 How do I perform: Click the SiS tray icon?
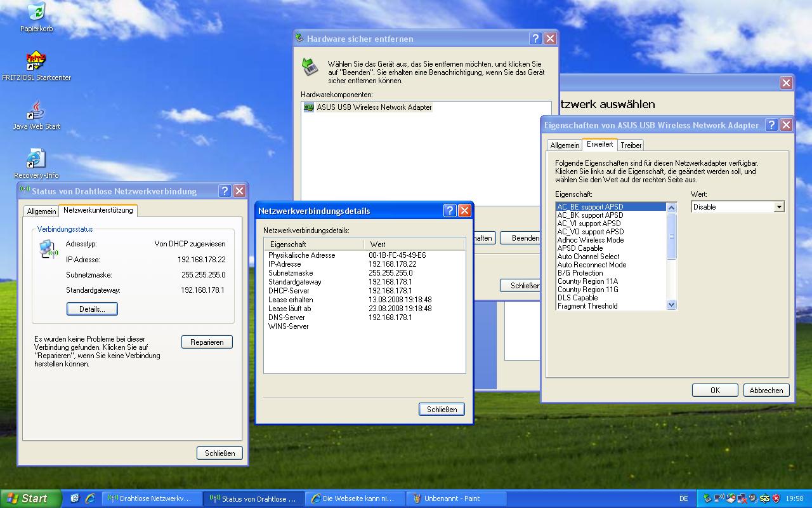click(764, 498)
